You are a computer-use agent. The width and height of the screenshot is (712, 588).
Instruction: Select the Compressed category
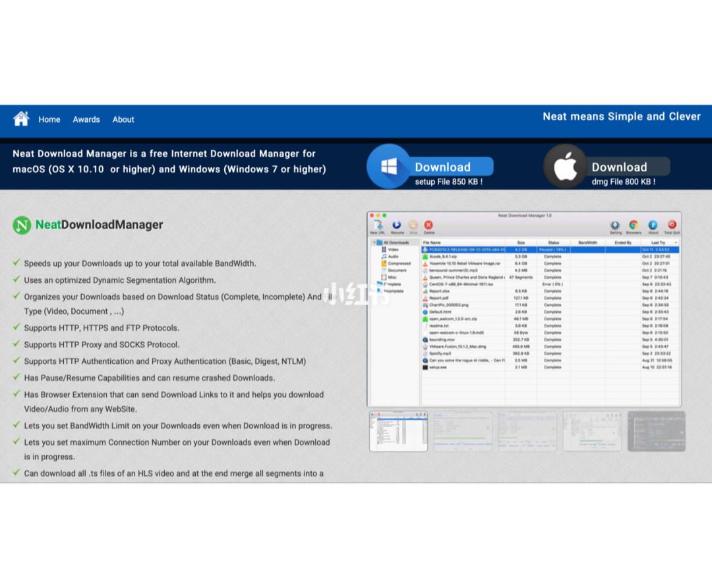pyautogui.click(x=396, y=264)
